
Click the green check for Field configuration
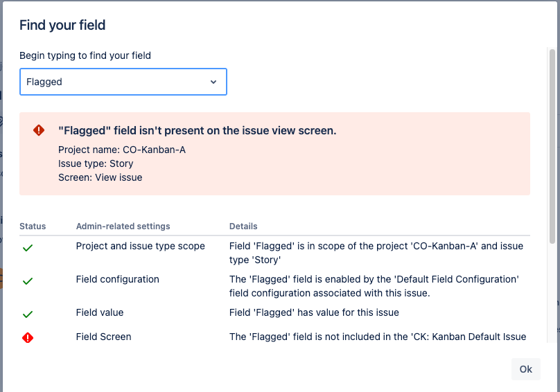point(28,281)
